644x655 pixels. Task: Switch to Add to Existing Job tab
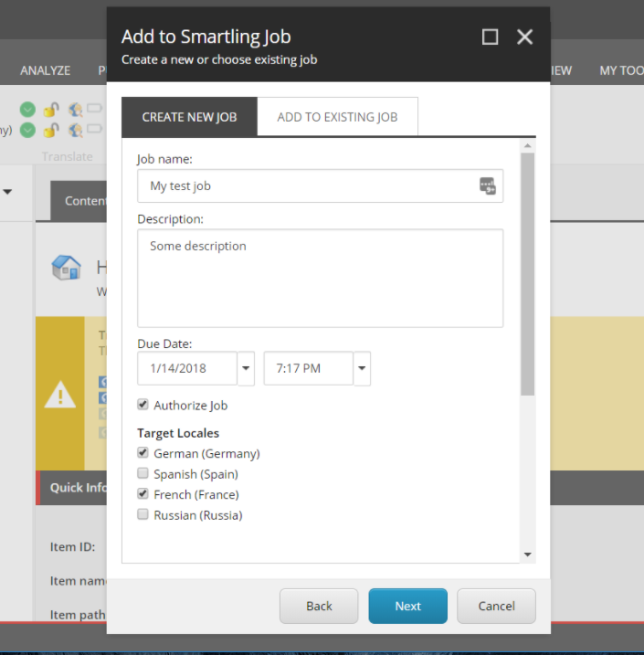pos(337,117)
